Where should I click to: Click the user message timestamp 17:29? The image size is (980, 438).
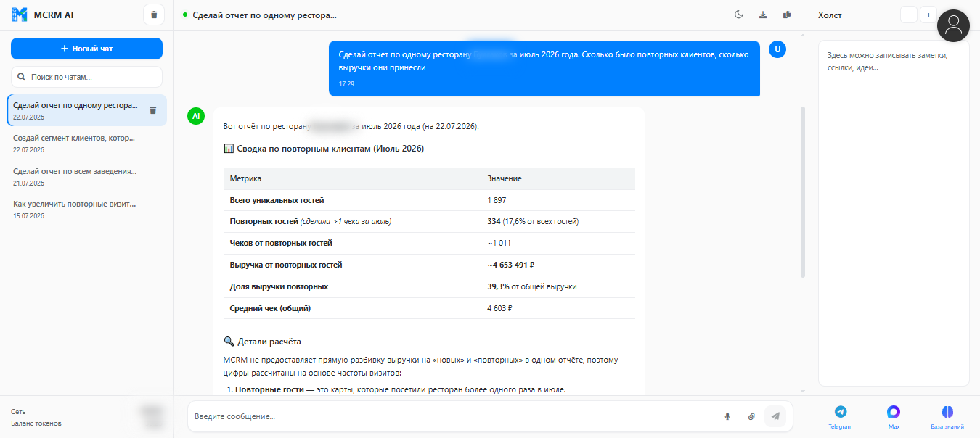346,84
